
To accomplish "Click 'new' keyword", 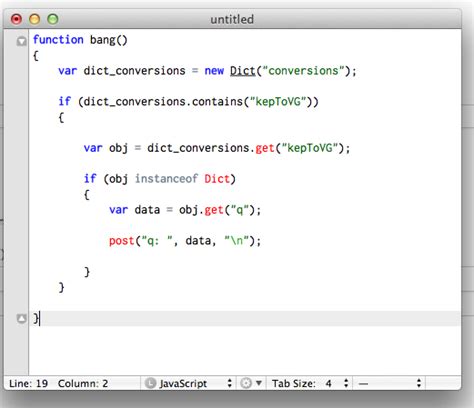I will [214, 71].
